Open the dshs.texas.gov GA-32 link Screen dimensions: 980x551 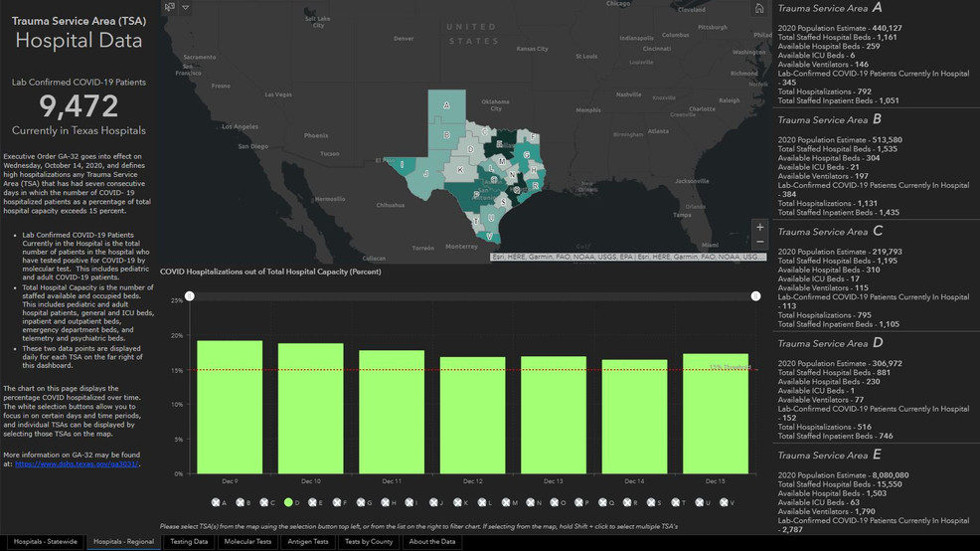(x=77, y=463)
